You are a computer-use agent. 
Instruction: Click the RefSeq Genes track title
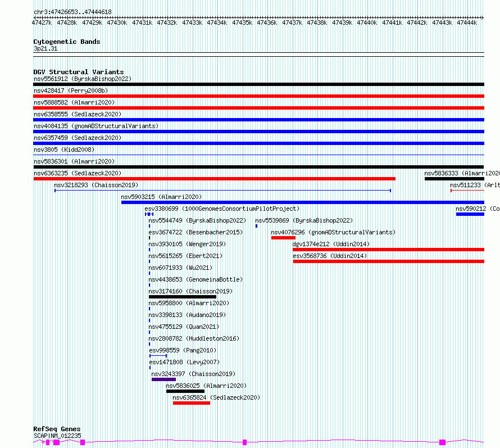[57, 429]
